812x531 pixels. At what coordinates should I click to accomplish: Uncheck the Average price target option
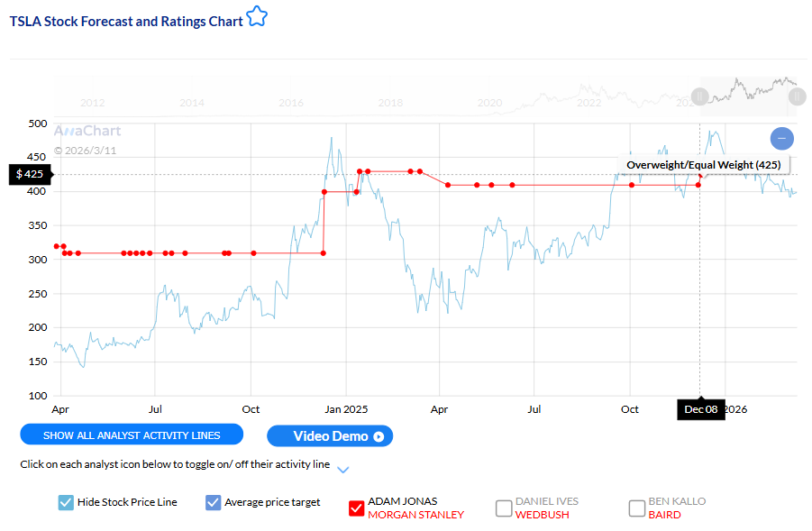point(213,501)
